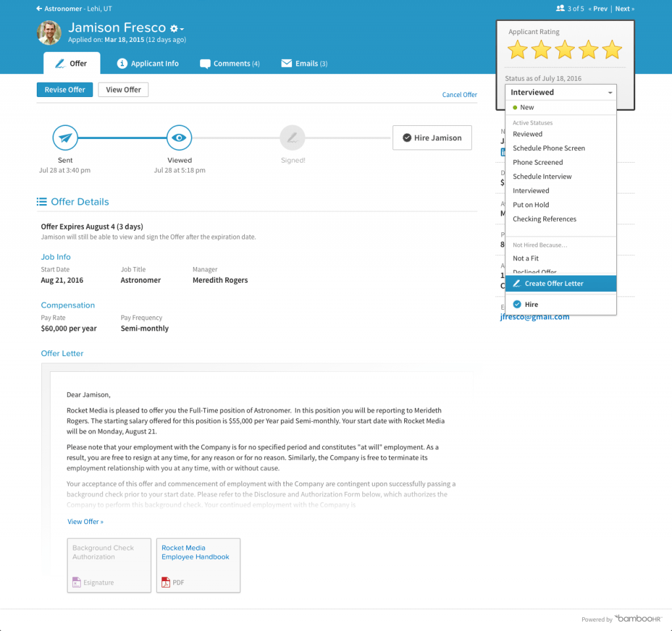The height and width of the screenshot is (631, 672).
Task: Set applicant rating to one star
Action: coord(517,50)
